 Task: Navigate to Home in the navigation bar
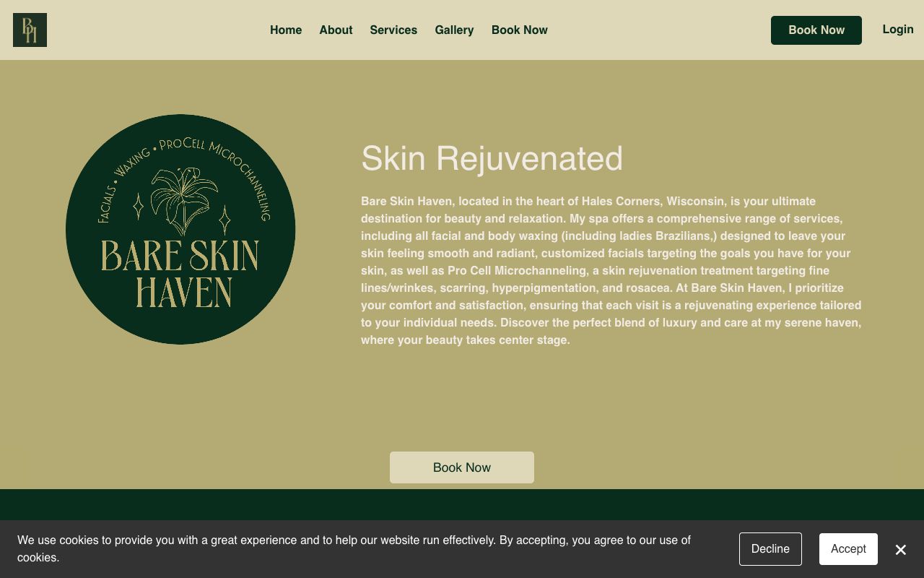(286, 30)
